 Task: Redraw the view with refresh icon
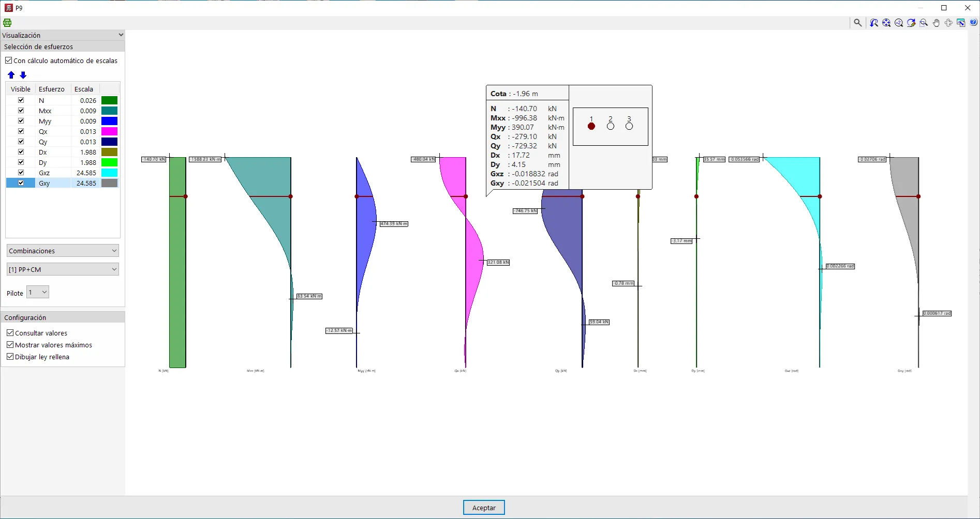[911, 23]
